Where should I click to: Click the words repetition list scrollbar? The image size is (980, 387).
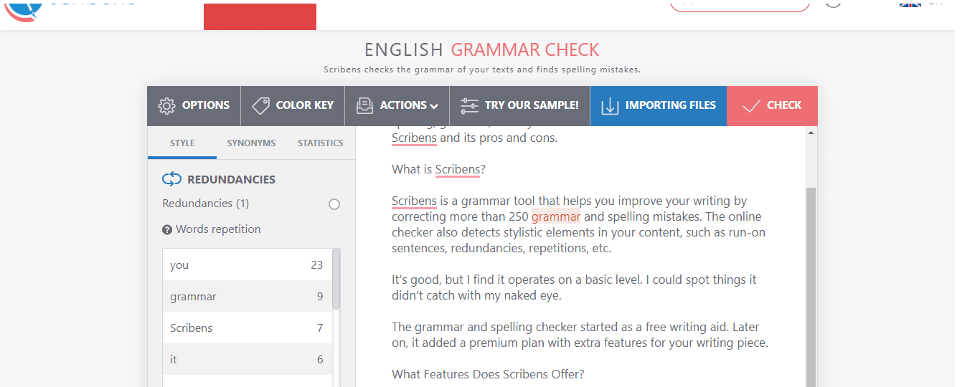tap(336, 279)
